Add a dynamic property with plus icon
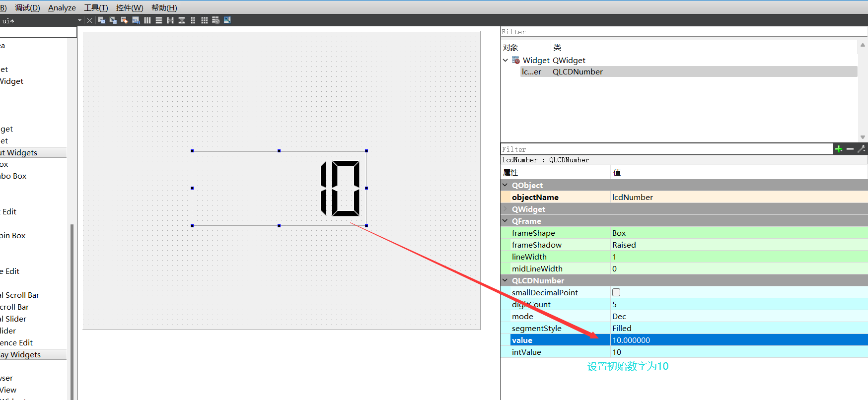The width and height of the screenshot is (868, 400). point(839,149)
